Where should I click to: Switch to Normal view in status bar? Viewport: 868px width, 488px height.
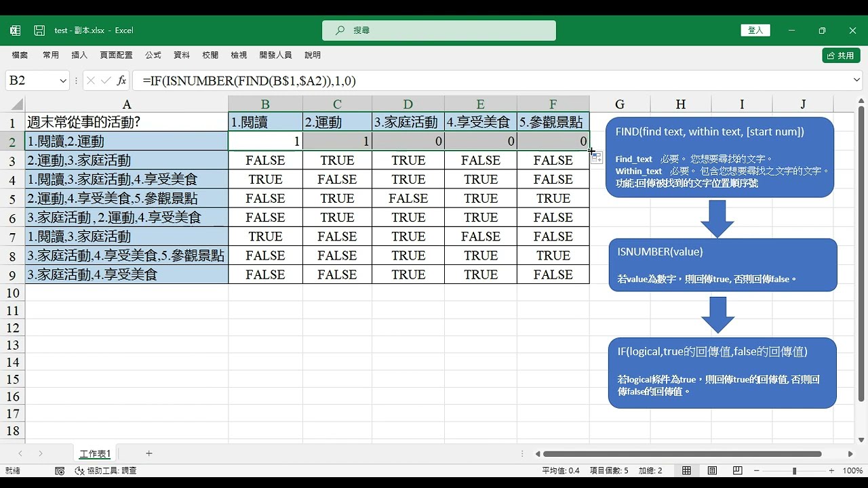(x=687, y=470)
